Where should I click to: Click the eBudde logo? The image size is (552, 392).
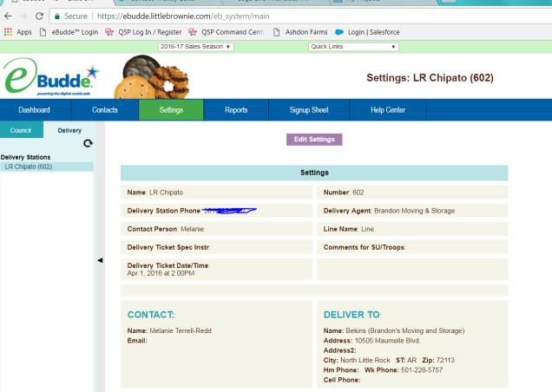click(x=51, y=76)
